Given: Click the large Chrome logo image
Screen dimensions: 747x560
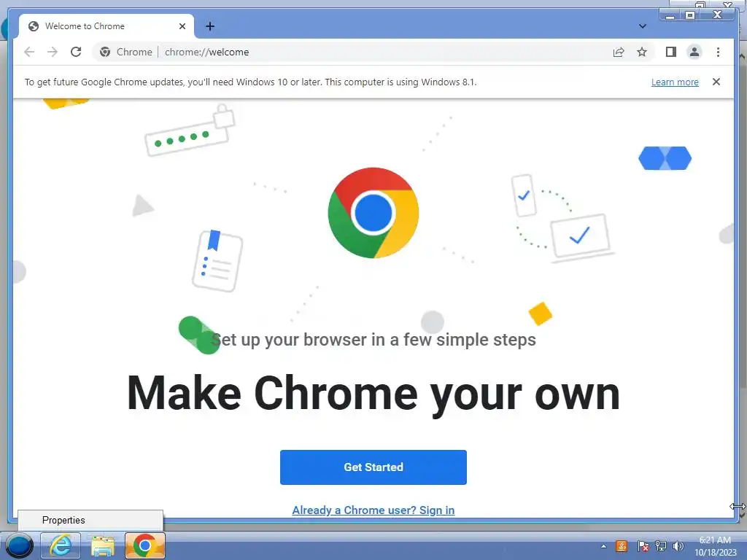Looking at the screenshot, I should 373,213.
